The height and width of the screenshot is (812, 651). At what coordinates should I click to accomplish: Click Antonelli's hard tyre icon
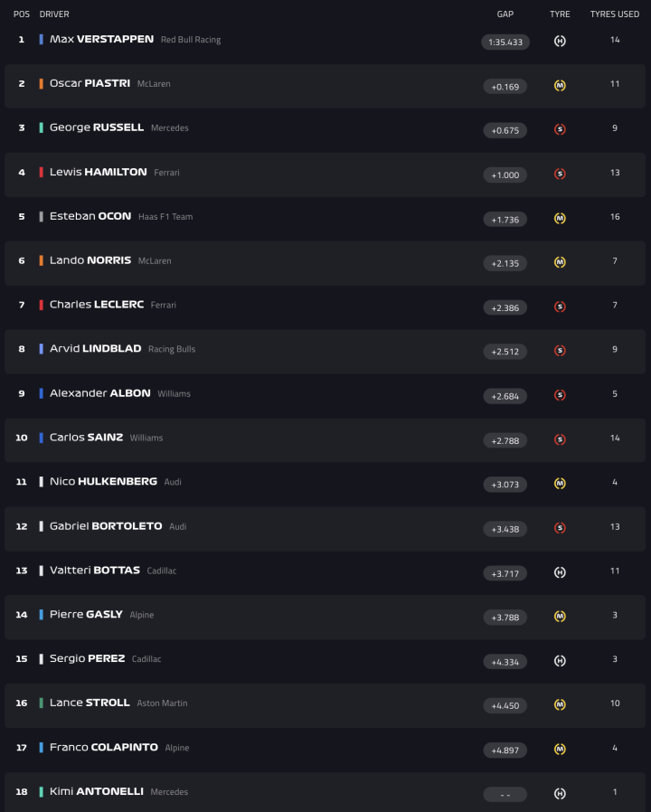[560, 794]
